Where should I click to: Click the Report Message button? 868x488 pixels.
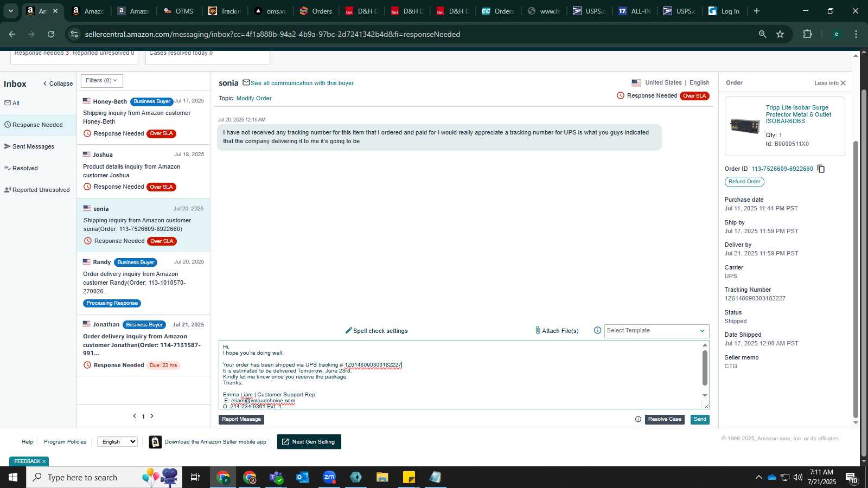(241, 419)
